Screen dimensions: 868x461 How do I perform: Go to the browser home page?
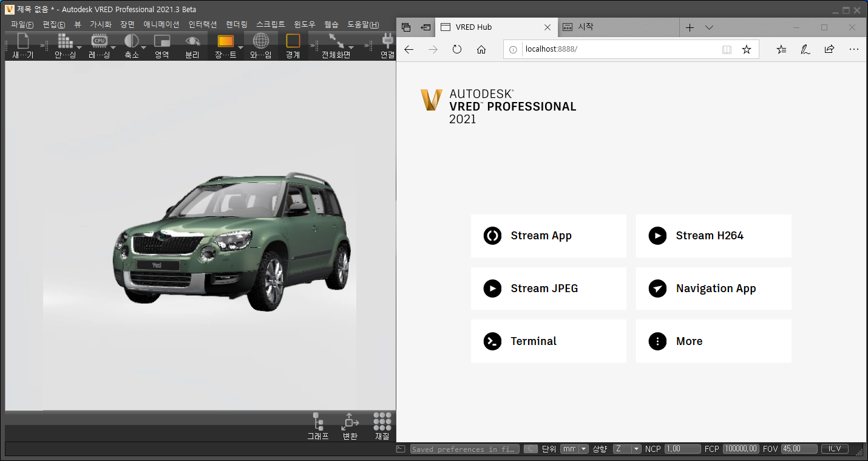[481, 50]
